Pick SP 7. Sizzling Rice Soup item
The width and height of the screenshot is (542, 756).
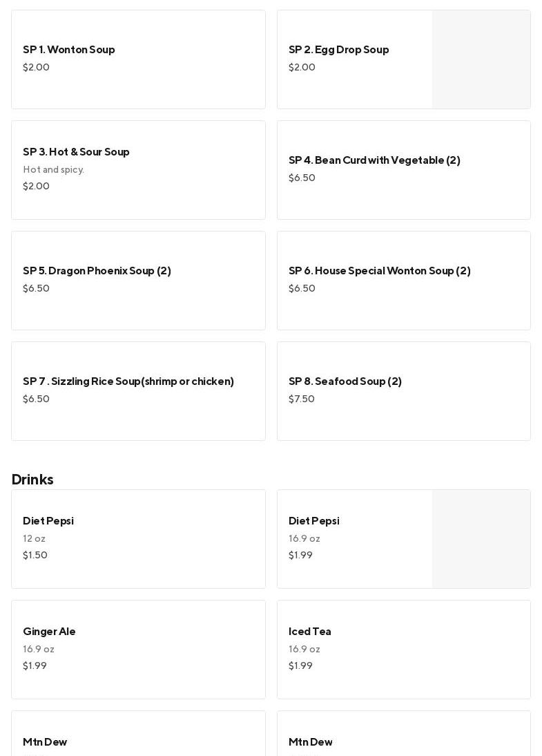coord(138,391)
